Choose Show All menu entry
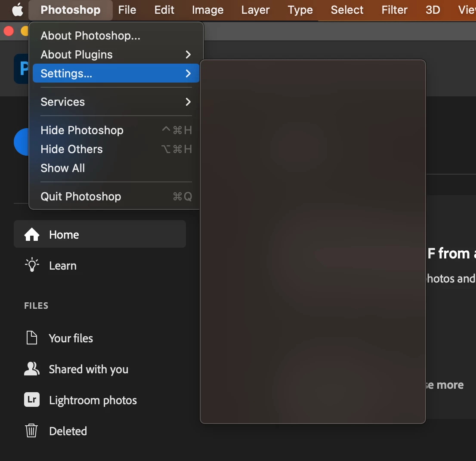476x461 pixels. (x=116, y=168)
